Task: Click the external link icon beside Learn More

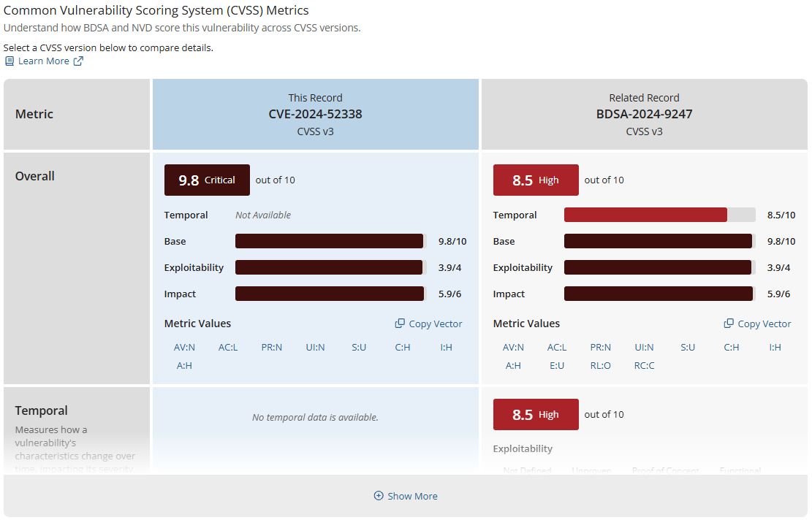Action: [78, 61]
